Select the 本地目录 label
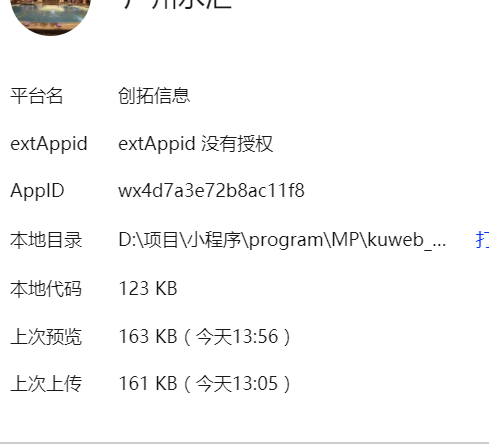 pos(46,240)
